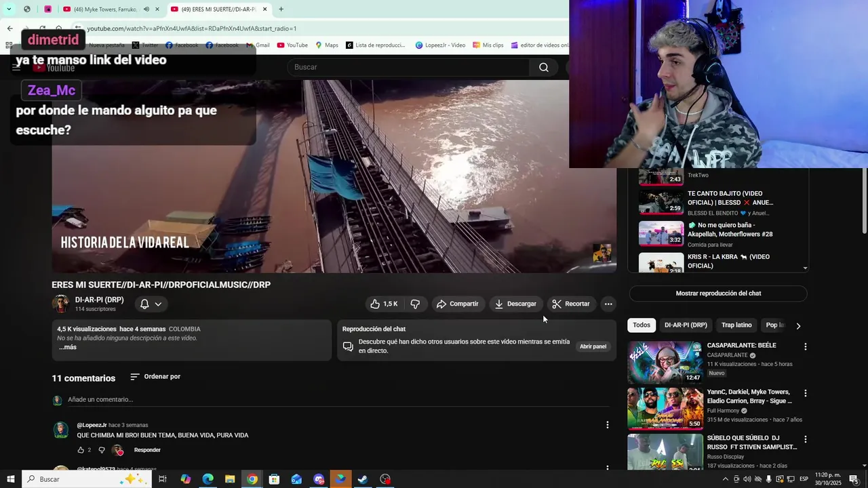Like the video with 1,5 K likes
The image size is (868, 488).
384,304
